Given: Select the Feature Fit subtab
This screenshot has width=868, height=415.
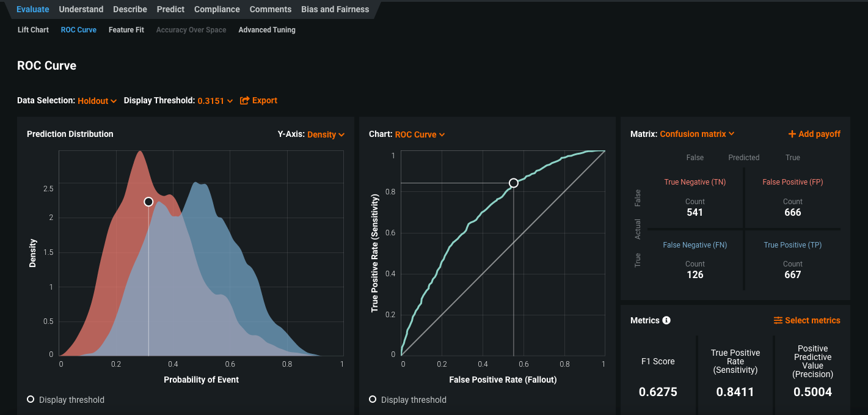Looking at the screenshot, I should pyautogui.click(x=126, y=30).
